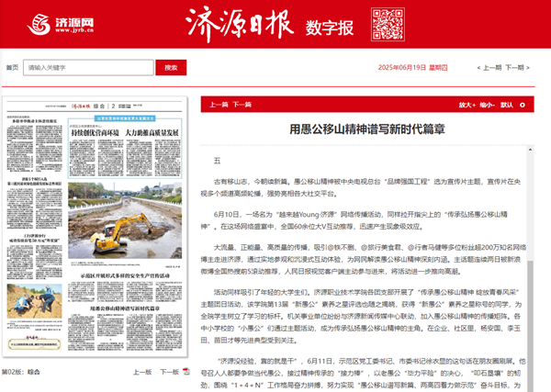The height and width of the screenshot is (392, 551).
Task: Click the red 搜索 search button
Action: coord(171,67)
